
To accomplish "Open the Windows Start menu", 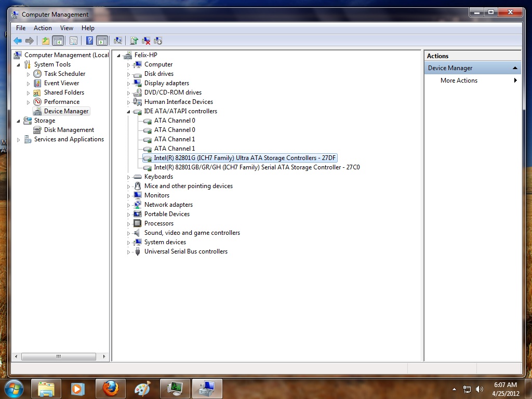I will tap(14, 389).
